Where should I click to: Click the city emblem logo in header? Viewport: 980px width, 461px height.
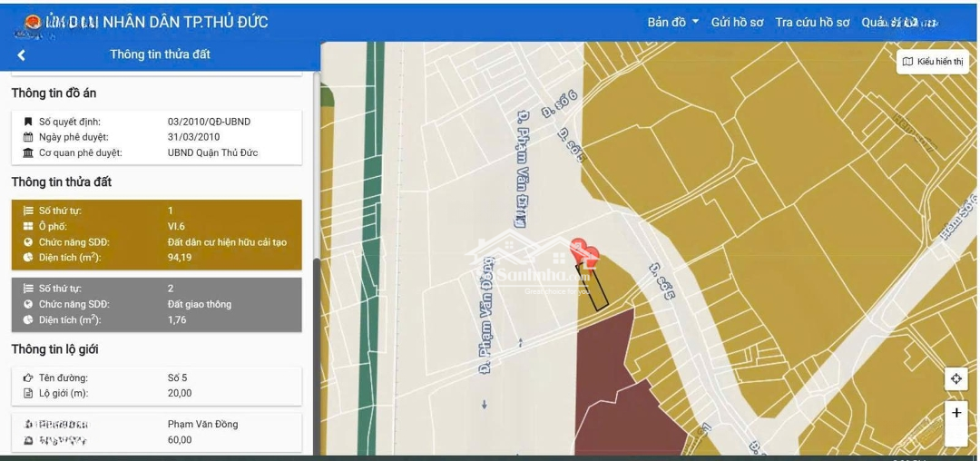(x=33, y=23)
